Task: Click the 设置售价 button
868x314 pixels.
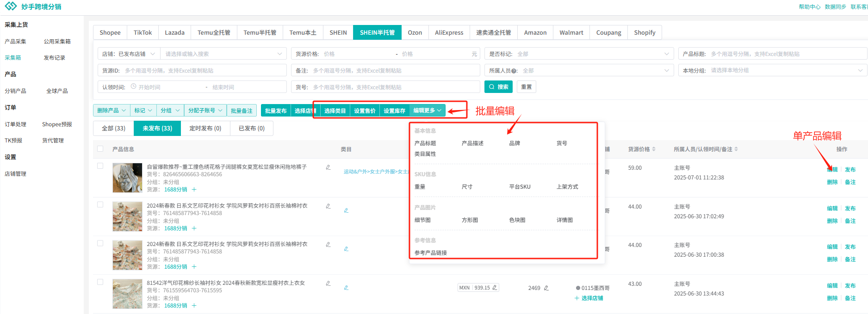Action: point(365,111)
